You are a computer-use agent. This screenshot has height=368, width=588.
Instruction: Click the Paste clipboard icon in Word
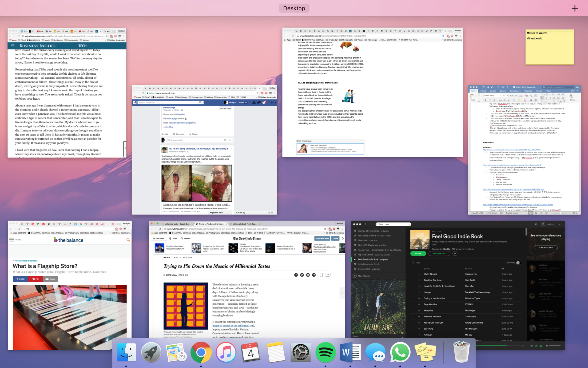(472, 96)
